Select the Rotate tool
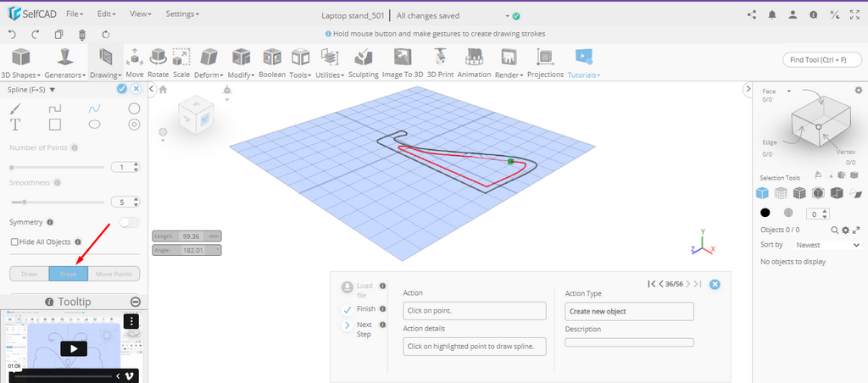 [x=158, y=60]
